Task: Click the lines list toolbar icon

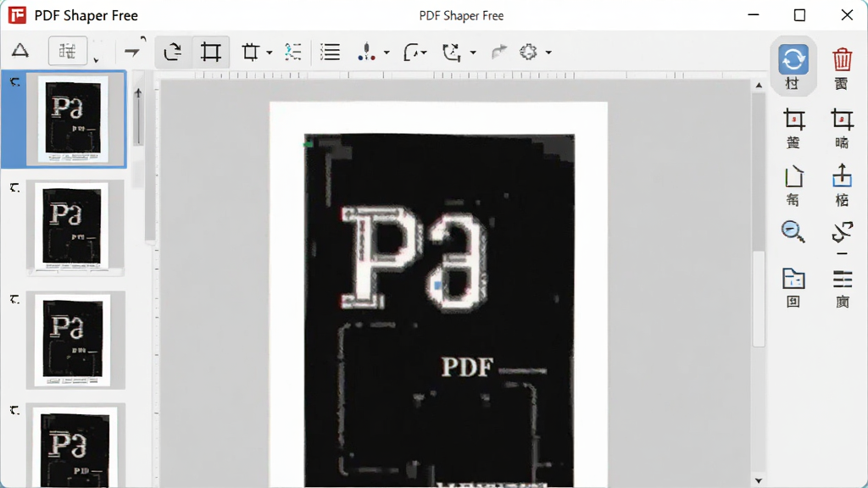Action: pyautogui.click(x=330, y=52)
